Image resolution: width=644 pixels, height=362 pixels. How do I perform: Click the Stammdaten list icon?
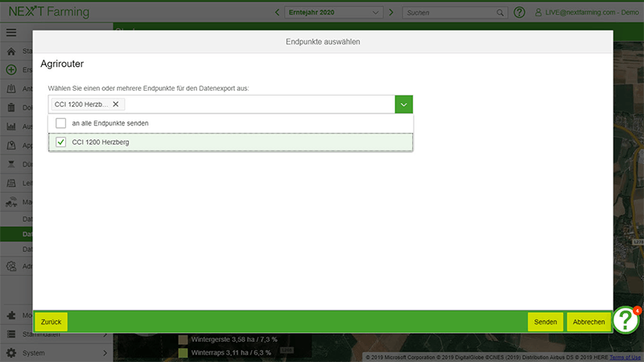pyautogui.click(x=11, y=334)
